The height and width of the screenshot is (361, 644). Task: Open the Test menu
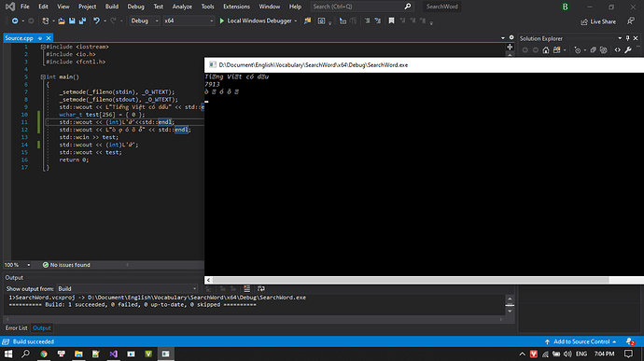click(x=158, y=7)
